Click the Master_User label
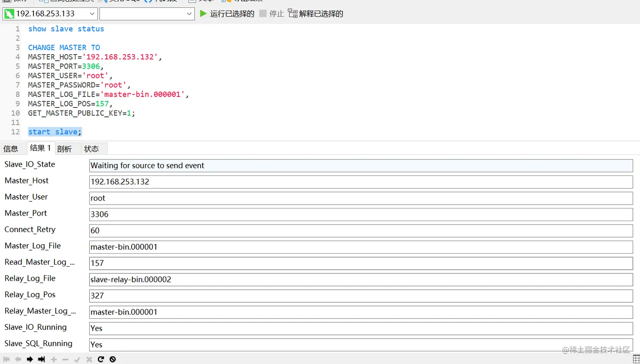The image size is (640, 364). (26, 197)
